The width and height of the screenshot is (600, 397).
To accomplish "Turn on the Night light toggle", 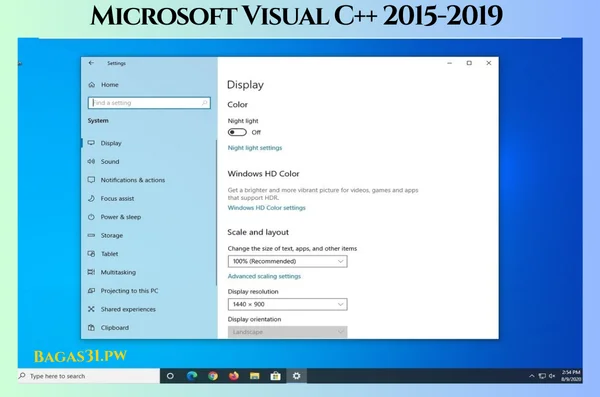I will coord(237,132).
